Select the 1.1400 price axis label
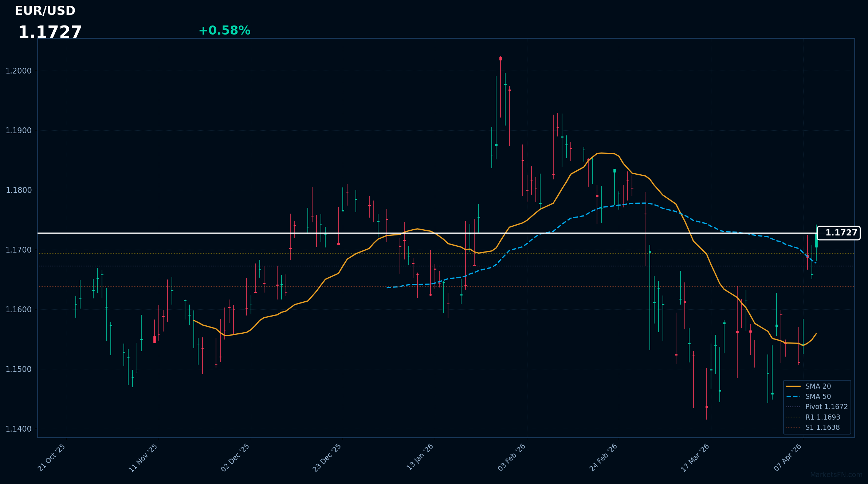 [19, 429]
